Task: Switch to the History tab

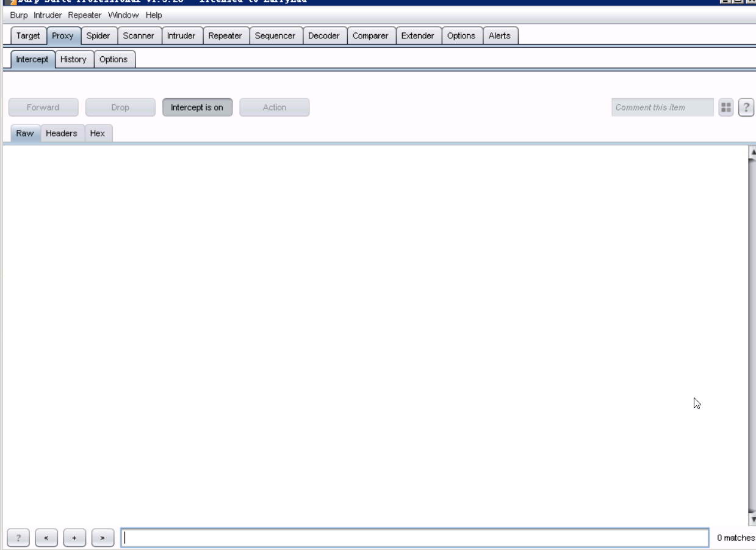Action: (73, 59)
